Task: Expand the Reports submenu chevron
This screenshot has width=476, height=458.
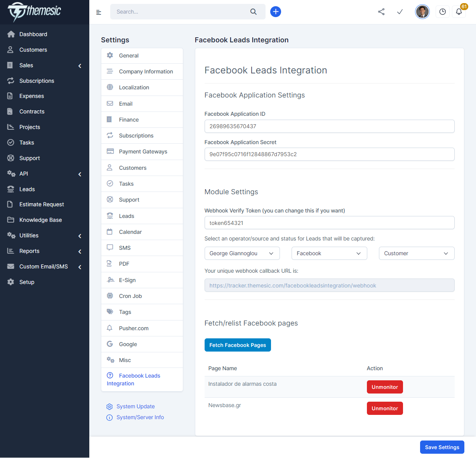Action: 80,251
